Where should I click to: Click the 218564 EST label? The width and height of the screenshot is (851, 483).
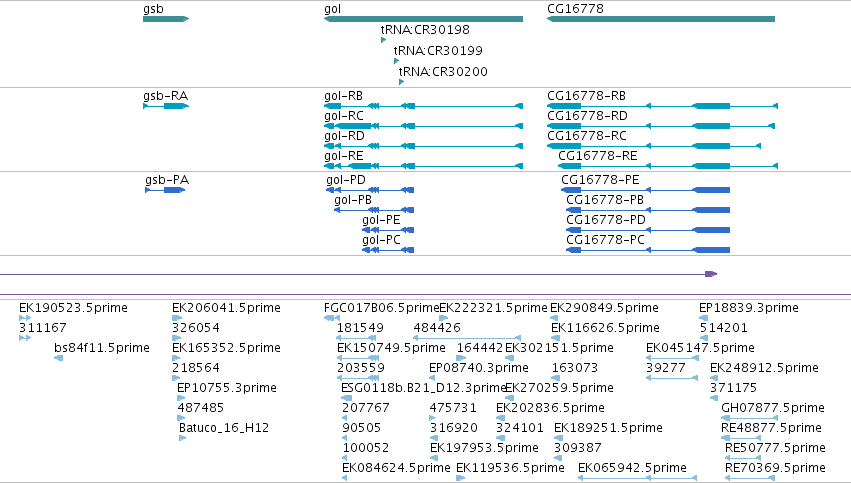point(196,368)
